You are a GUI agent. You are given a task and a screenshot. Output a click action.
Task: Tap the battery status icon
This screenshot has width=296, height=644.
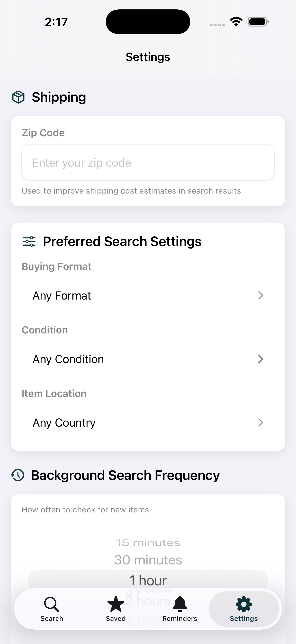point(258,22)
